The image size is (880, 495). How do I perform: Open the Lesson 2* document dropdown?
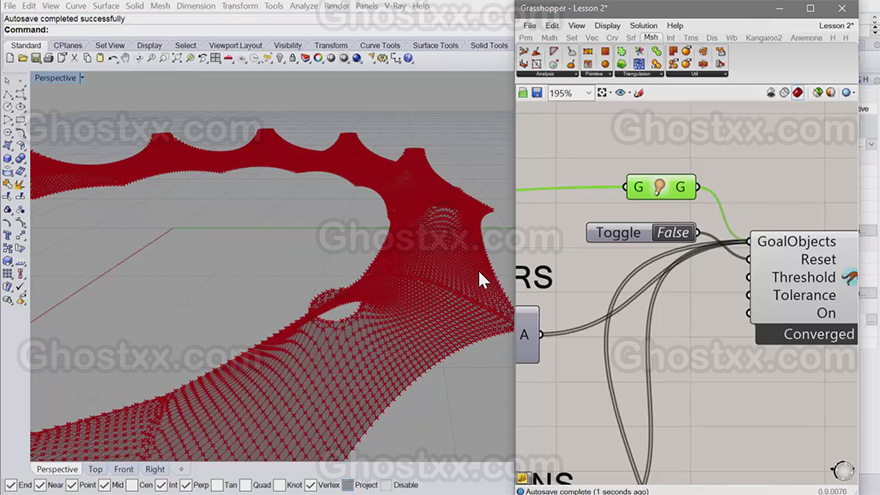(836, 26)
